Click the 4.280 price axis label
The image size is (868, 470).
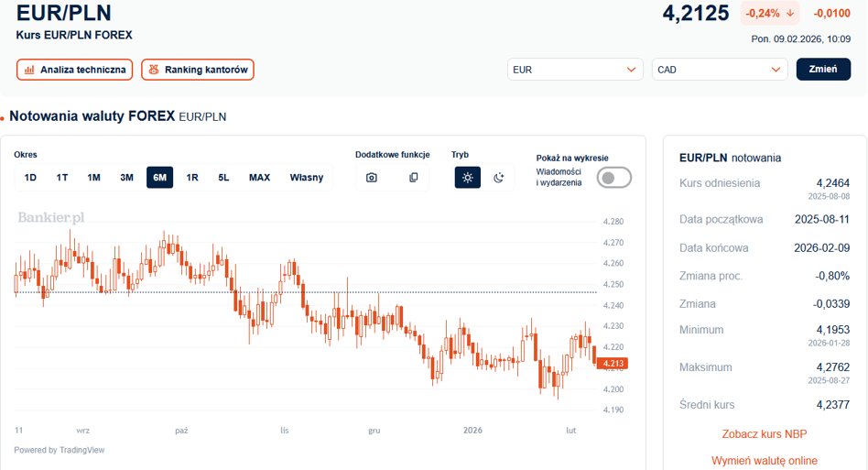click(613, 222)
